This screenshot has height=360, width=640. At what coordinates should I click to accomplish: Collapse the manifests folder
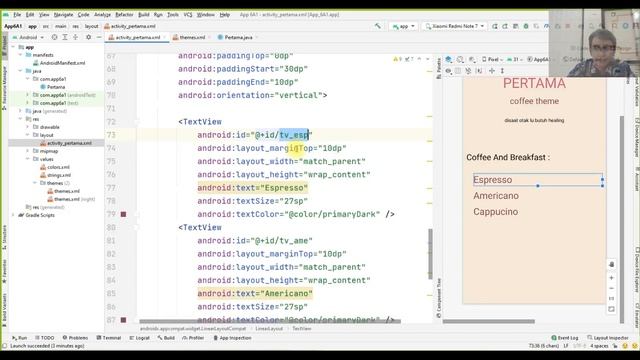coord(20,55)
